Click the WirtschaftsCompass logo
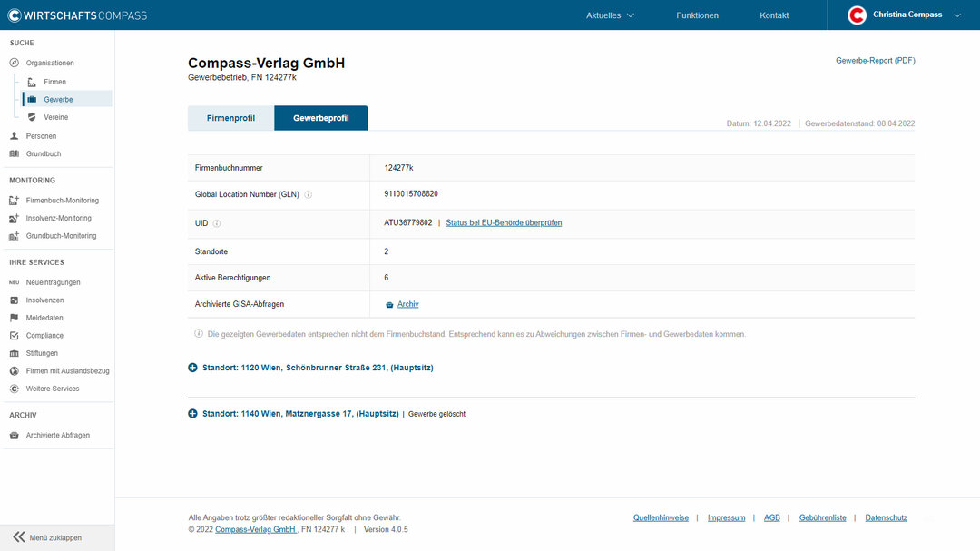Screen dimensions: 980x551 [77, 15]
